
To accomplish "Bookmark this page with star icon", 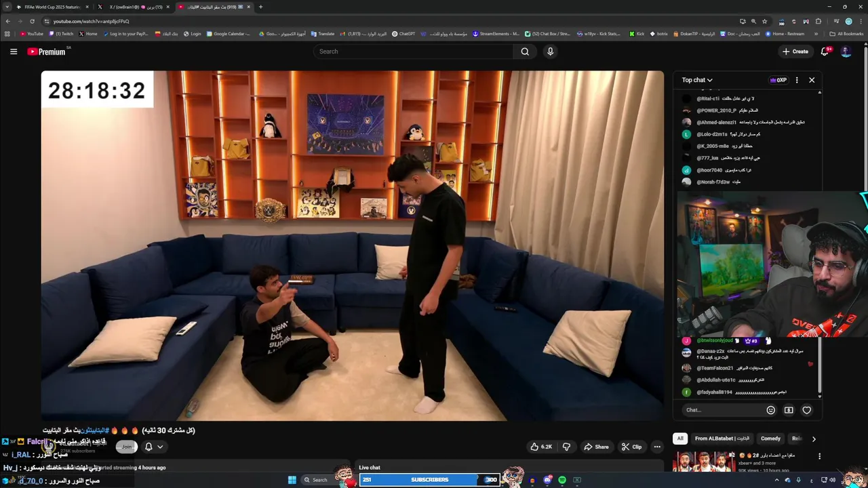I will coord(764,21).
